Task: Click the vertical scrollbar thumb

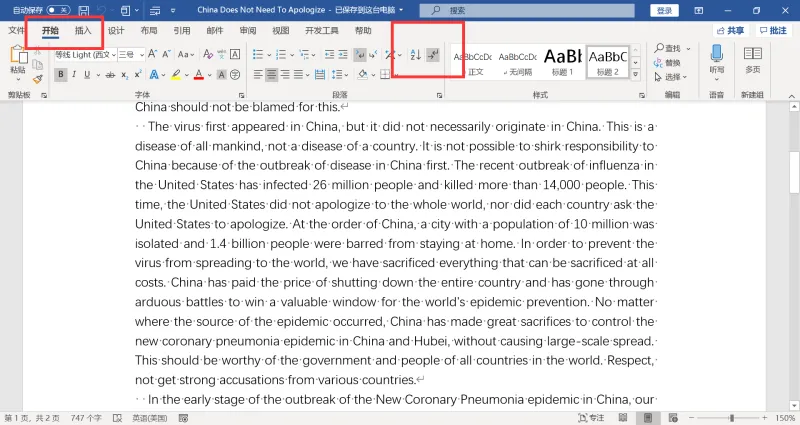Action: pyautogui.click(x=794, y=172)
